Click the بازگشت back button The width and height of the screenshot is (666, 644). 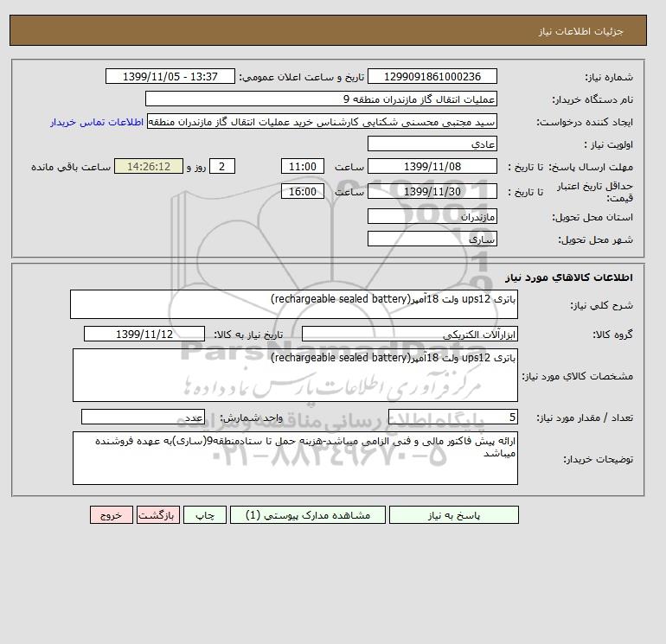click(x=158, y=514)
